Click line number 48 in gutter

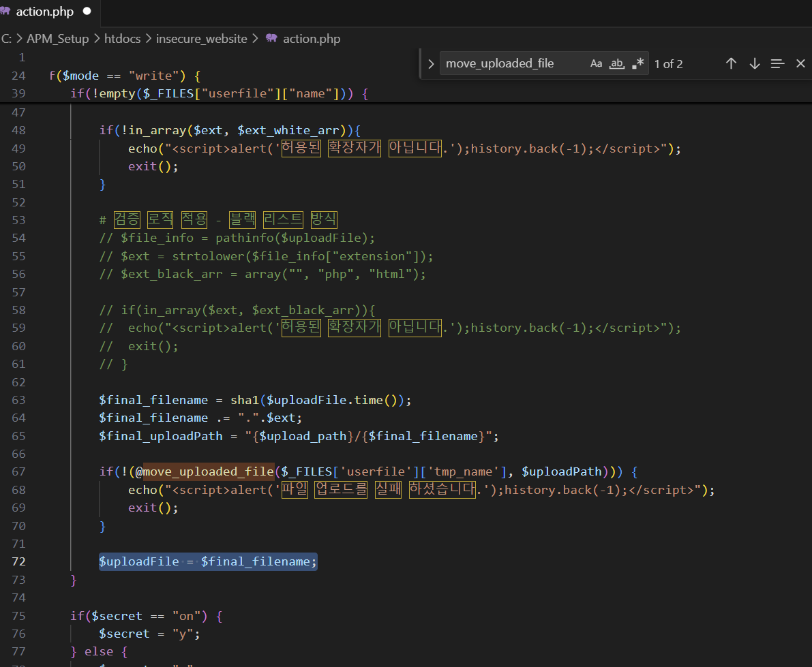pyautogui.click(x=18, y=130)
